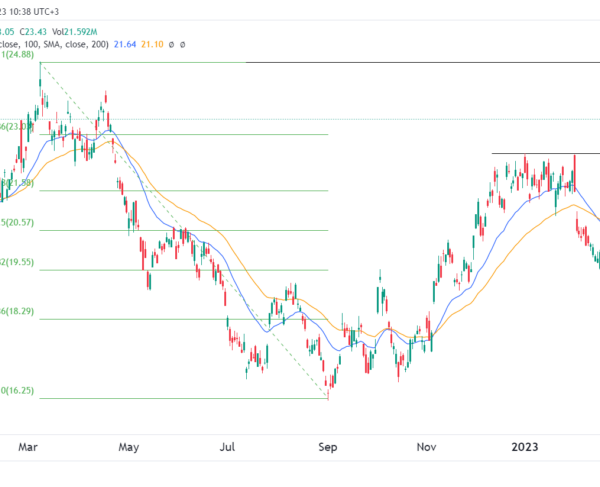Click the Mar label on time axis
The height and width of the screenshot is (487, 600).
click(28, 447)
